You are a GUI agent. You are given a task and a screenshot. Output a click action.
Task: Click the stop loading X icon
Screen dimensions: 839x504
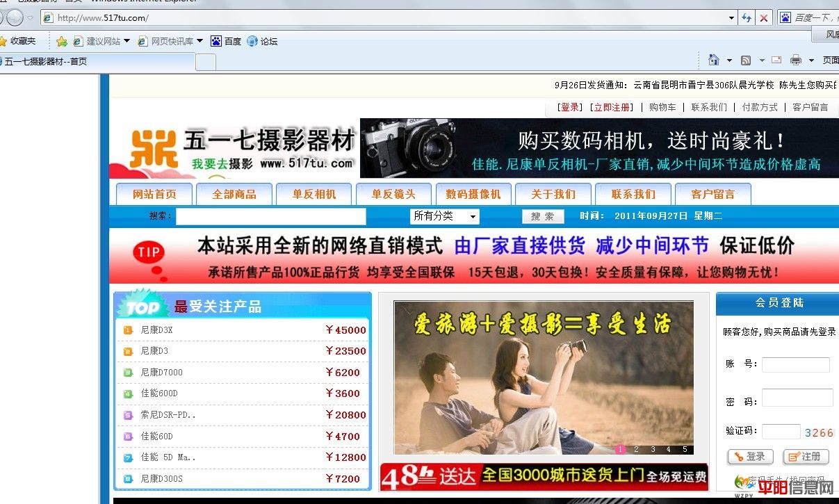(x=764, y=18)
